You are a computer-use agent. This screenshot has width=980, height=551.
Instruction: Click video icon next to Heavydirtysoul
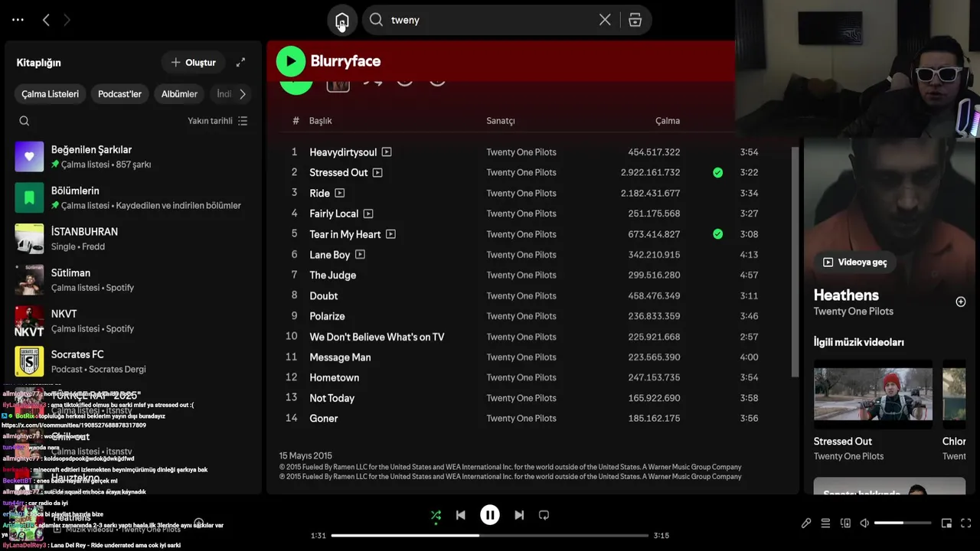(387, 152)
